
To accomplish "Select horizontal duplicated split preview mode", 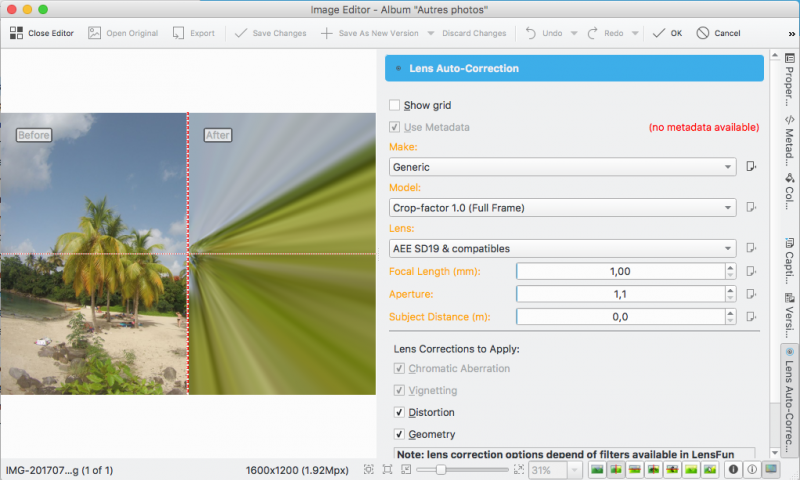I will (672, 469).
